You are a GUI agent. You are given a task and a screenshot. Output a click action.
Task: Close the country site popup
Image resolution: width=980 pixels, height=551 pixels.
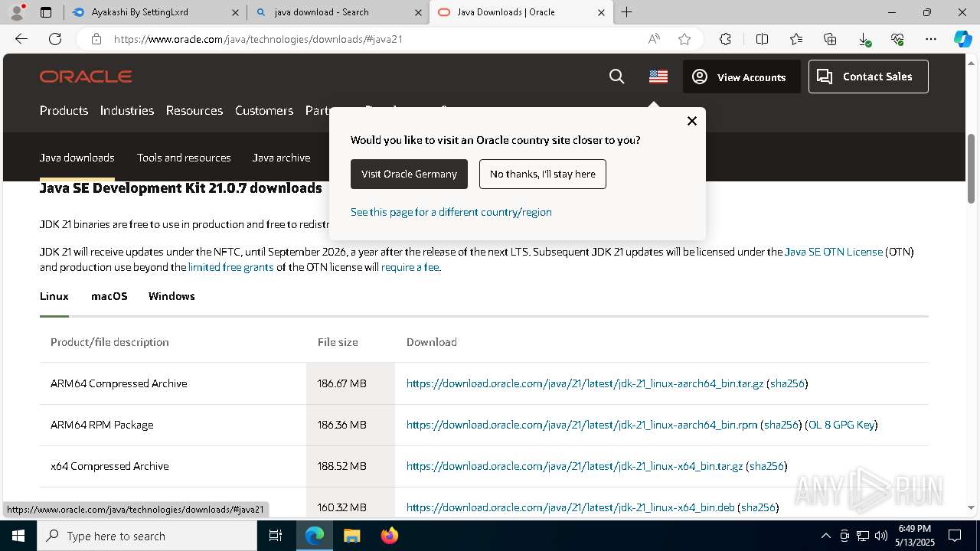(x=692, y=121)
